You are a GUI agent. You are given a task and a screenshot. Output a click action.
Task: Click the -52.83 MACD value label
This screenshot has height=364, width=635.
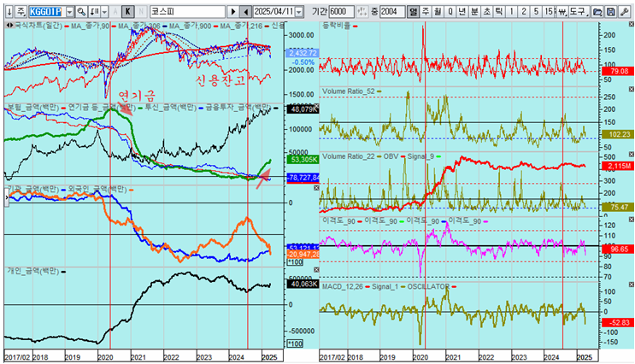click(618, 323)
